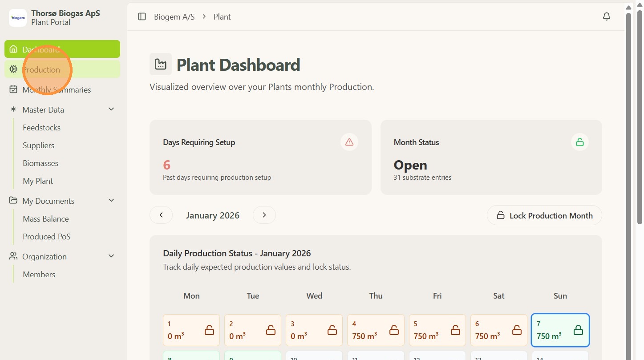Click the Plant Dashboard factory icon
This screenshot has width=644, height=360.
(x=161, y=65)
